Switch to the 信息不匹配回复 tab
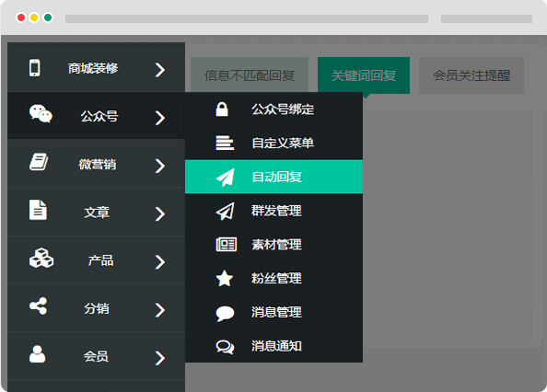 [x=250, y=75]
